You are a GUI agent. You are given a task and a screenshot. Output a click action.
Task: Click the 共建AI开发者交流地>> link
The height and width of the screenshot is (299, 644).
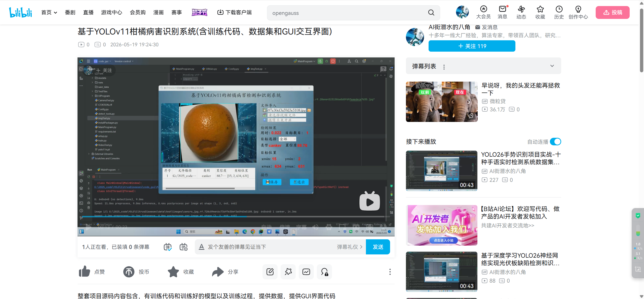coord(507,225)
